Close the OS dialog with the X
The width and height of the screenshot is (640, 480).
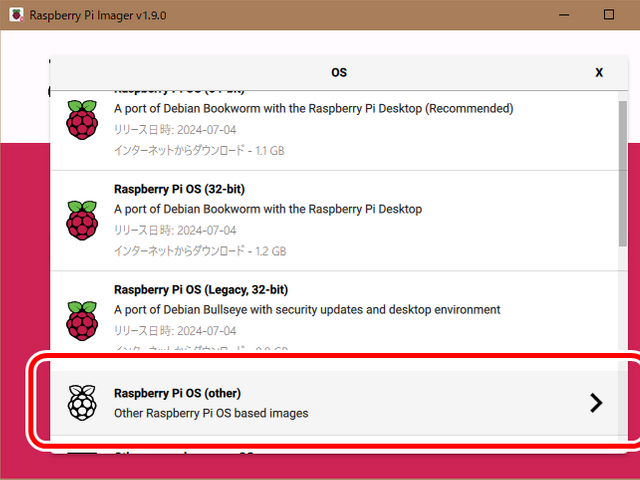point(599,73)
